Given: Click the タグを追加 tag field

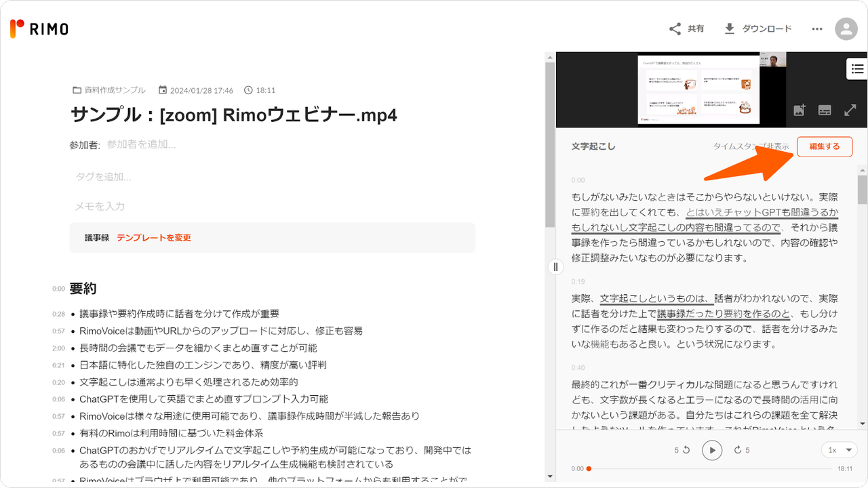Looking at the screenshot, I should (103, 176).
